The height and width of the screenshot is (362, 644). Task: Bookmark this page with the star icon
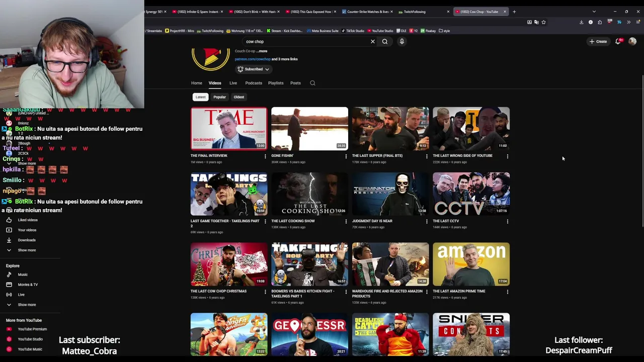pyautogui.click(x=543, y=22)
